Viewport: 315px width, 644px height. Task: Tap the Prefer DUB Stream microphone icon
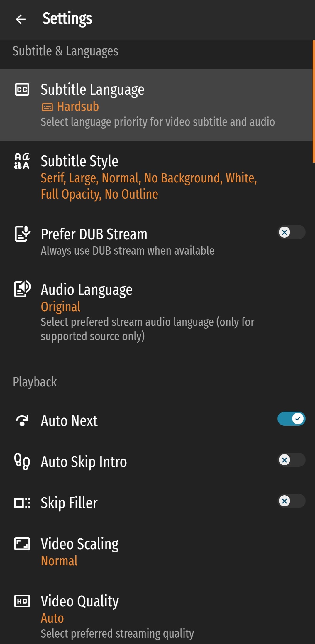[22, 234]
